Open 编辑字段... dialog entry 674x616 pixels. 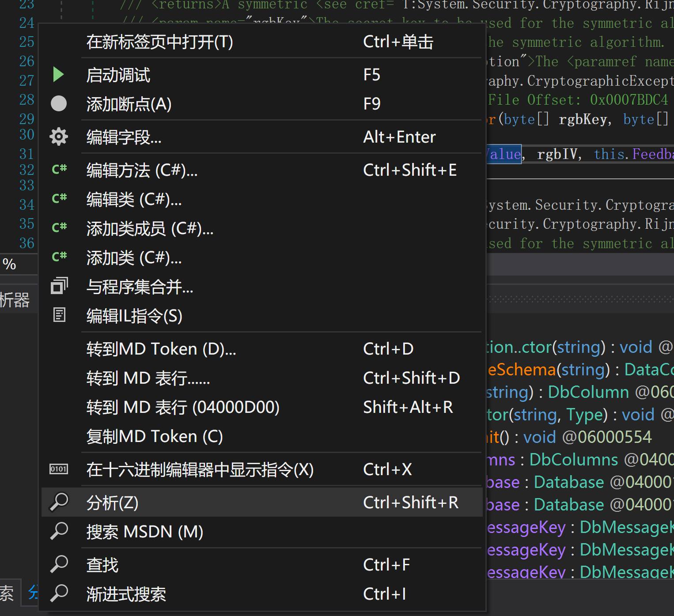click(x=262, y=137)
